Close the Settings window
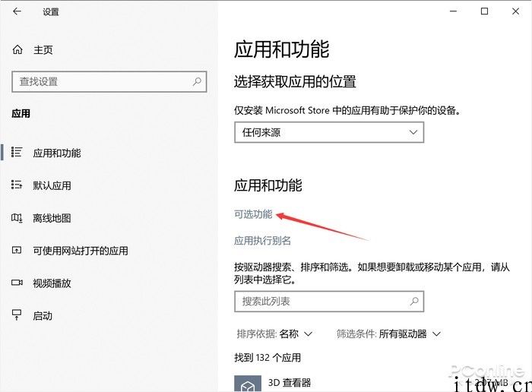The image size is (532, 392). [516, 11]
